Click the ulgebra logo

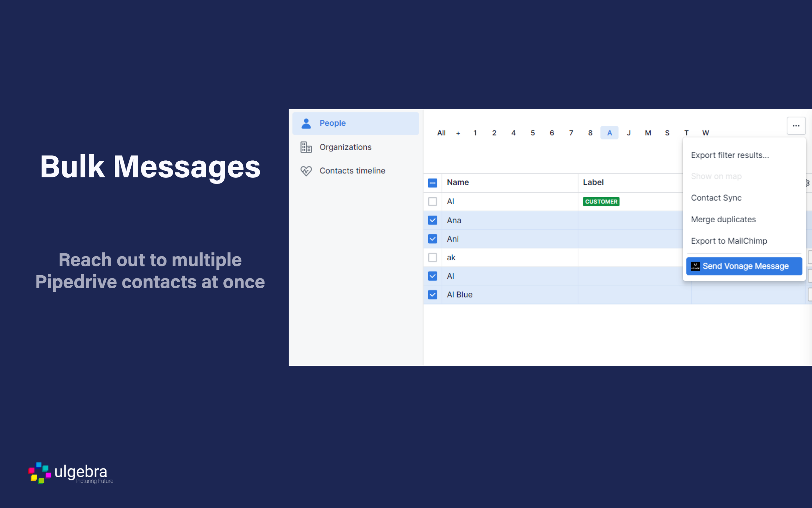(x=71, y=473)
